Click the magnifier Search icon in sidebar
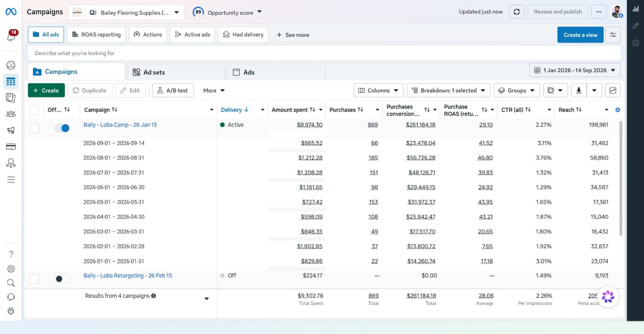Image resolution: width=644 pixels, height=334 pixels. click(11, 283)
